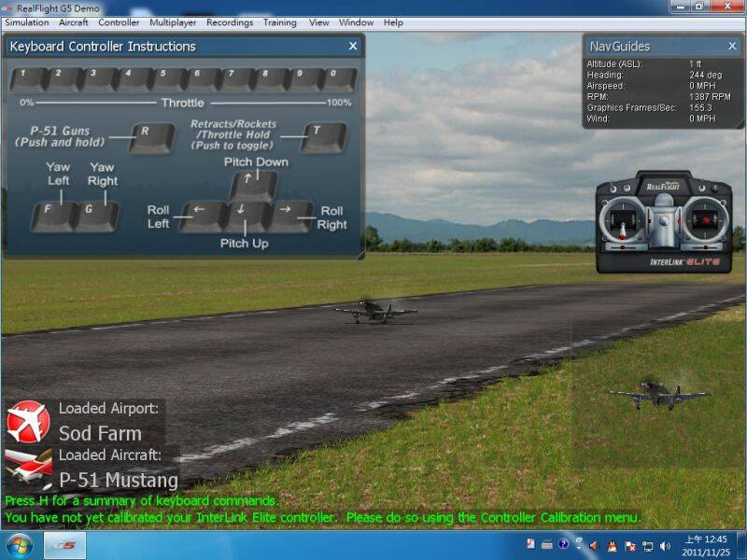Click throttle key 9 in the instructions
This screenshot has width=747, height=560.
coord(305,79)
